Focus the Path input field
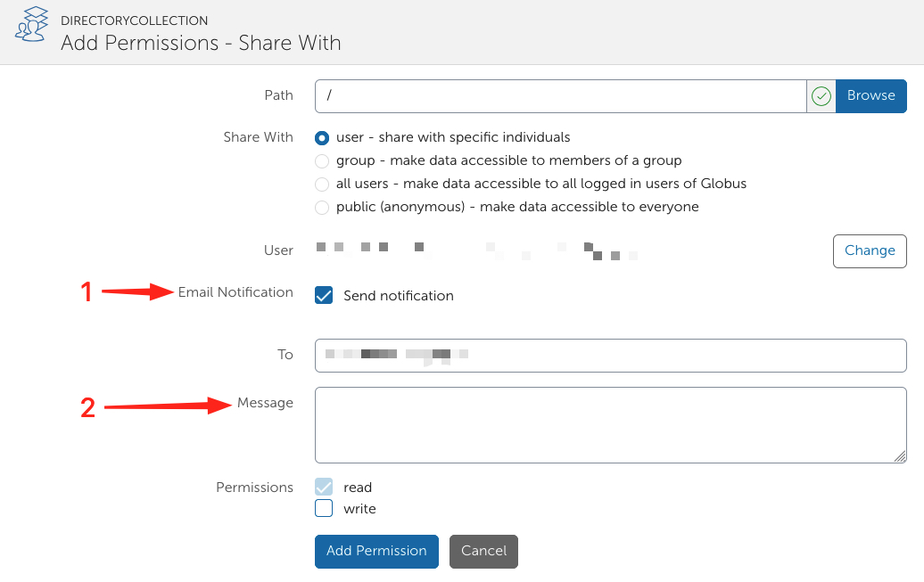This screenshot has width=924, height=582. pos(560,95)
